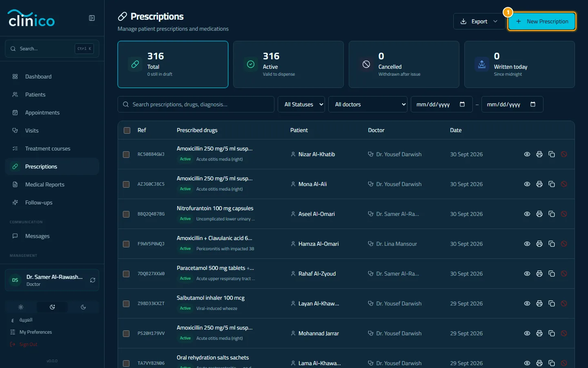Choose the middle dim theme icon
The image size is (588, 368).
(52, 307)
